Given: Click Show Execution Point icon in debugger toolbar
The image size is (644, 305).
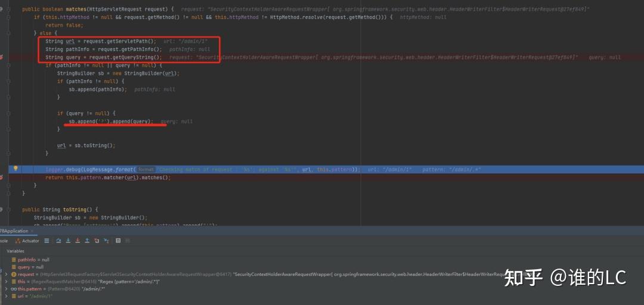Looking at the screenshot, I should (x=47, y=241).
